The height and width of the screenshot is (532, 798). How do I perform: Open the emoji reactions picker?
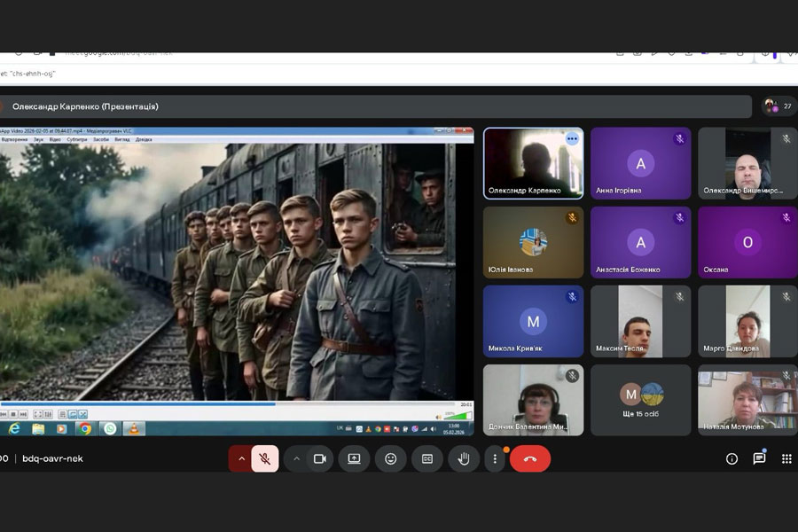(x=390, y=458)
